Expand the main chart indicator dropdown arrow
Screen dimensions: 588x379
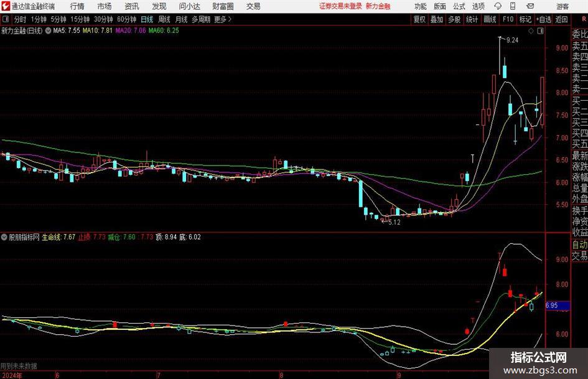48,30
